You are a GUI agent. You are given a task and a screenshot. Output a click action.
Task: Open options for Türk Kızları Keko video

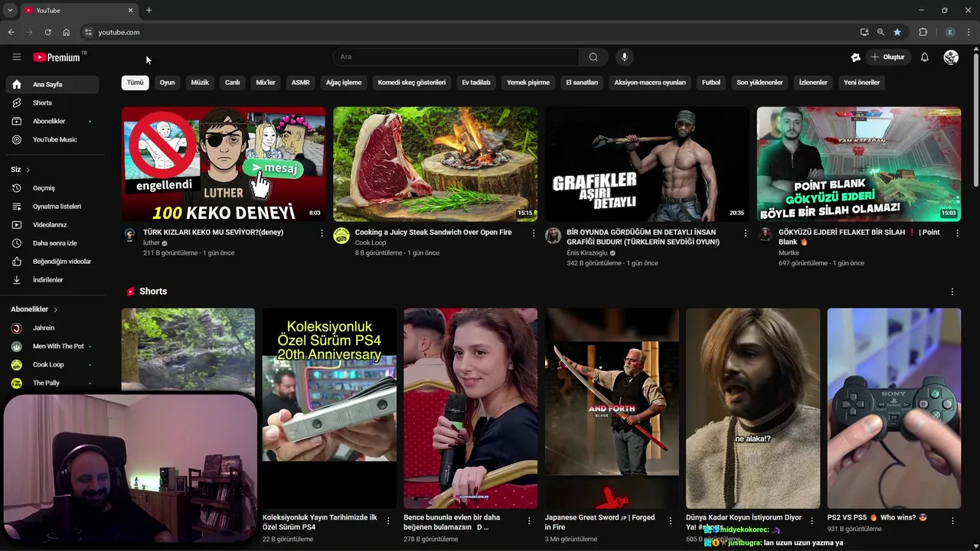(x=322, y=233)
